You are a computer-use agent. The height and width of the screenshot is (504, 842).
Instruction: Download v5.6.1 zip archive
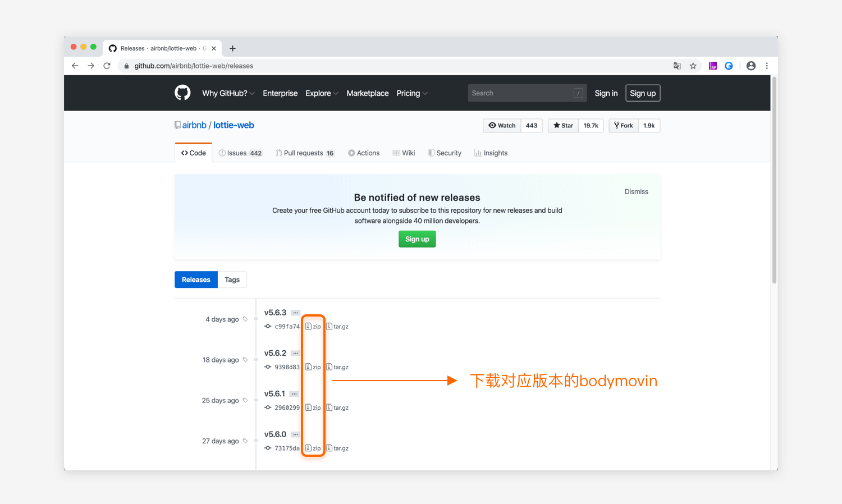point(313,407)
